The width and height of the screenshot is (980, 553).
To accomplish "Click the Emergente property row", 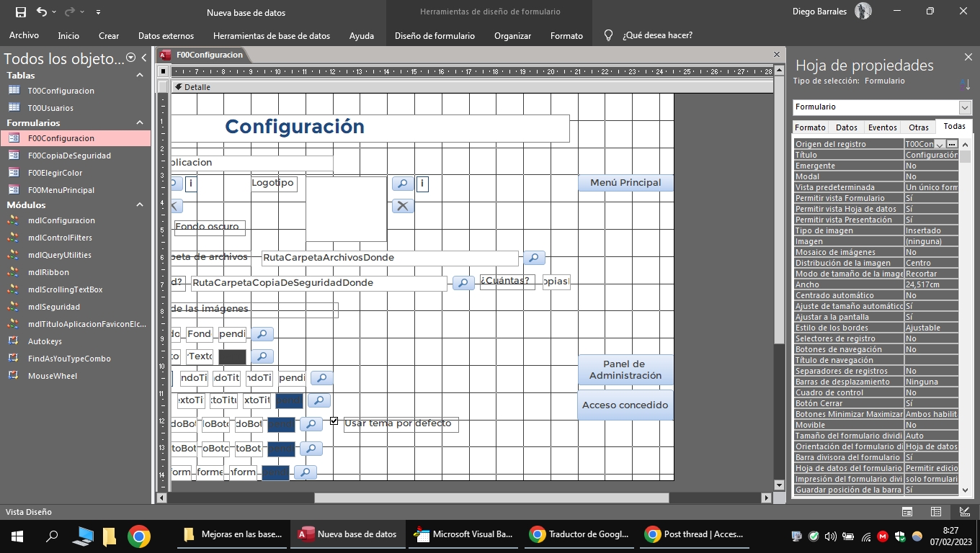I will (x=876, y=166).
